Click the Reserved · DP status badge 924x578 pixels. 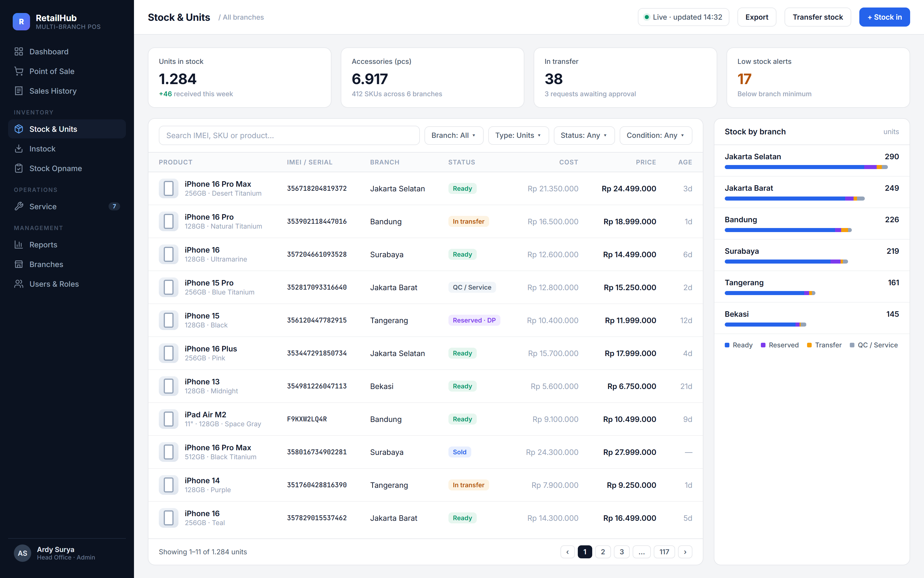point(474,320)
